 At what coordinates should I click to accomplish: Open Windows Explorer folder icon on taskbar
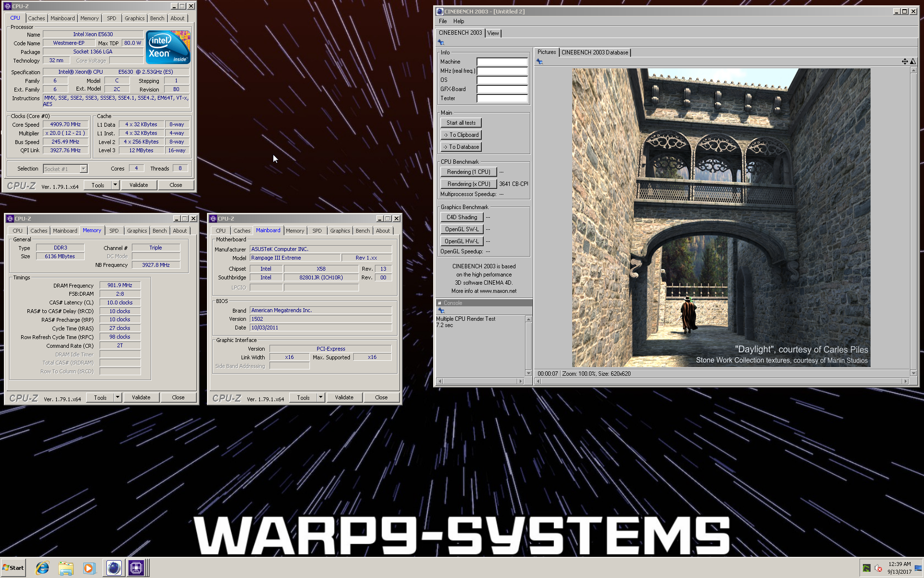(x=65, y=568)
